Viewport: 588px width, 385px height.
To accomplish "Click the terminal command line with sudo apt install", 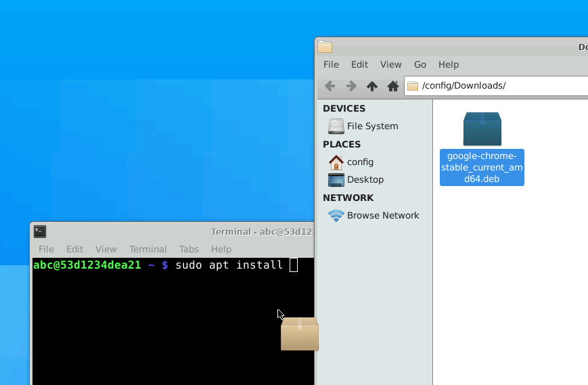I will 165,265.
